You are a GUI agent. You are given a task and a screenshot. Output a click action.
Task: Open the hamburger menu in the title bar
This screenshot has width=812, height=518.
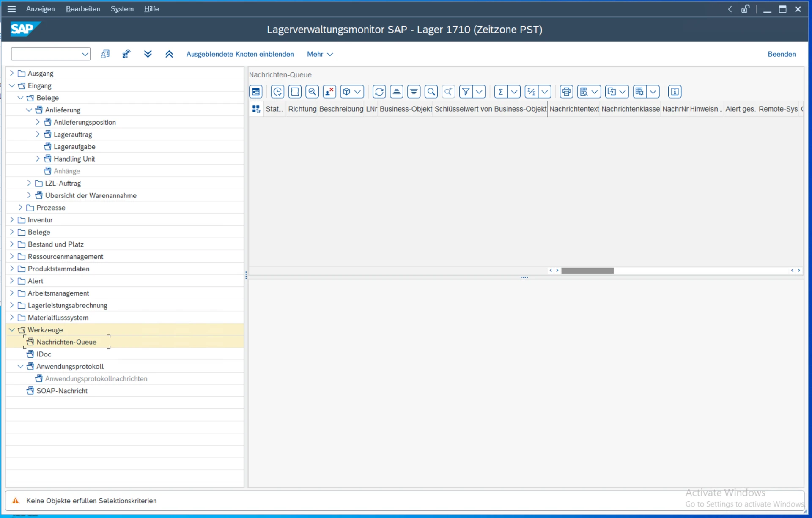(x=11, y=9)
